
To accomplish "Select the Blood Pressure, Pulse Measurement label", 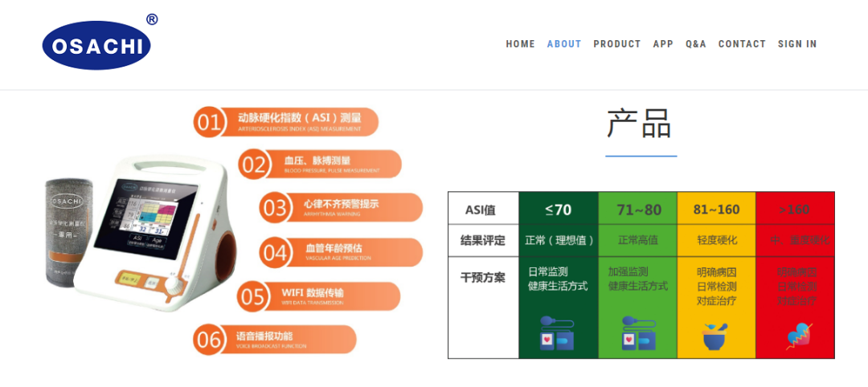I will click(x=332, y=165).
